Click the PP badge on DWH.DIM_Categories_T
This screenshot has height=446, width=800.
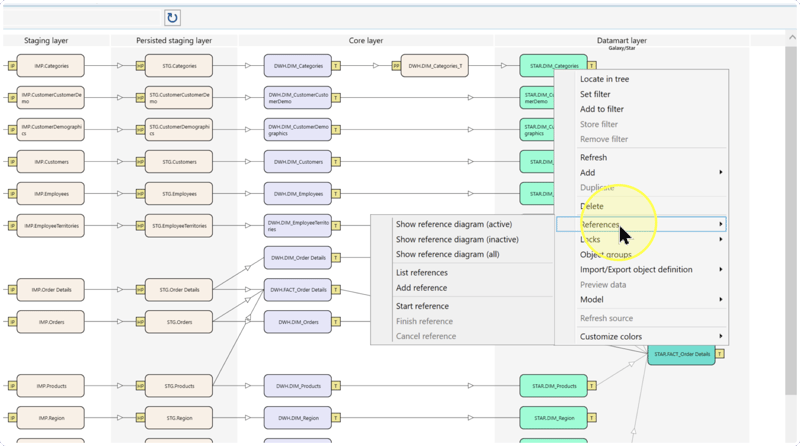[396, 66]
